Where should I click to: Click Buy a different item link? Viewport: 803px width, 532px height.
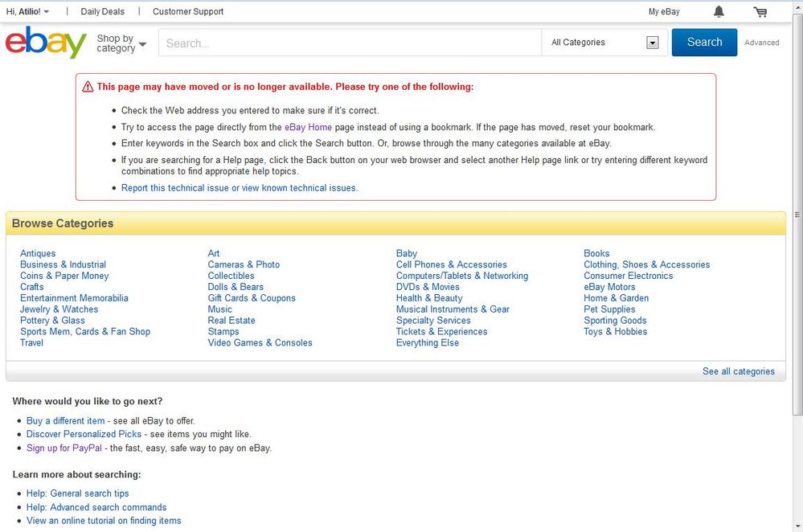[x=66, y=421]
